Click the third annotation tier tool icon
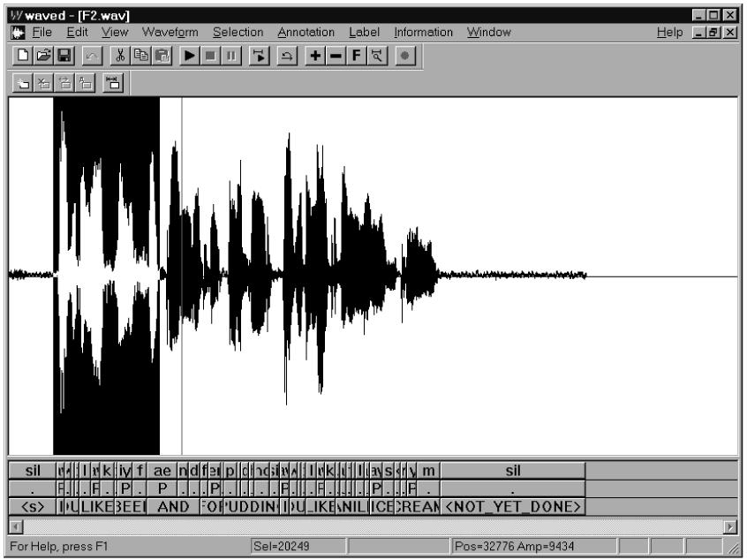This screenshot has height=560, width=747. coord(64,83)
